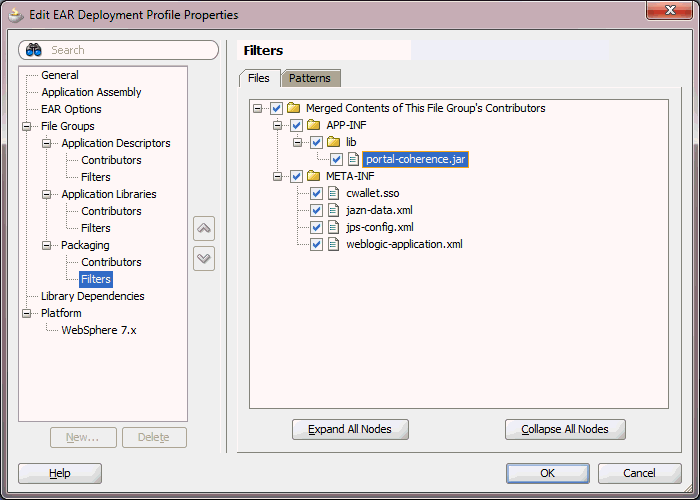Click the portal-coherence.jar file icon
Viewport: 700px width, 500px height.
tap(353, 159)
